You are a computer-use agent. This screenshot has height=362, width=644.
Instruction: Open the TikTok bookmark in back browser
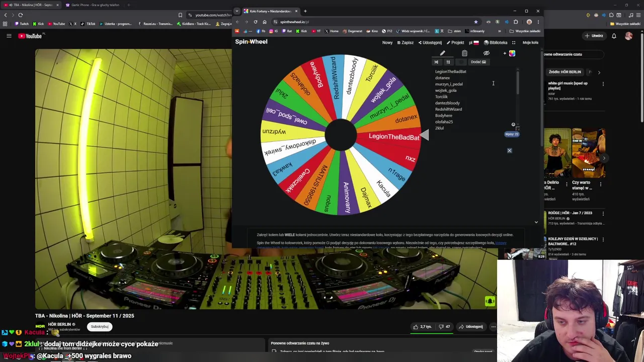(89, 24)
